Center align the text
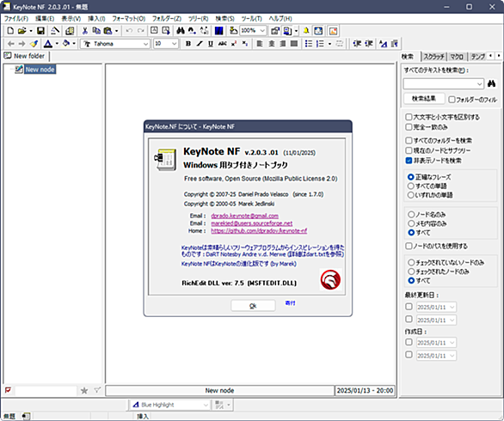This screenshot has width=504, height=421. click(271, 44)
